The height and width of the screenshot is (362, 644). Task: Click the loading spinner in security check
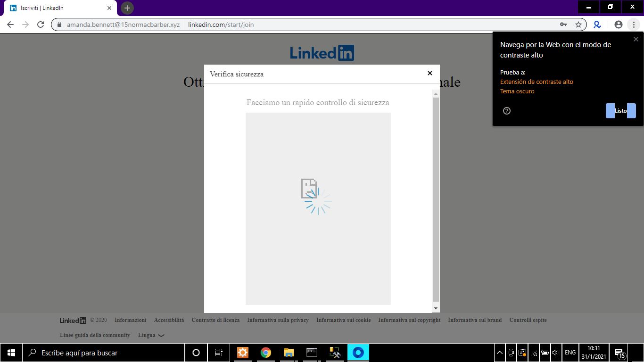[x=318, y=201]
